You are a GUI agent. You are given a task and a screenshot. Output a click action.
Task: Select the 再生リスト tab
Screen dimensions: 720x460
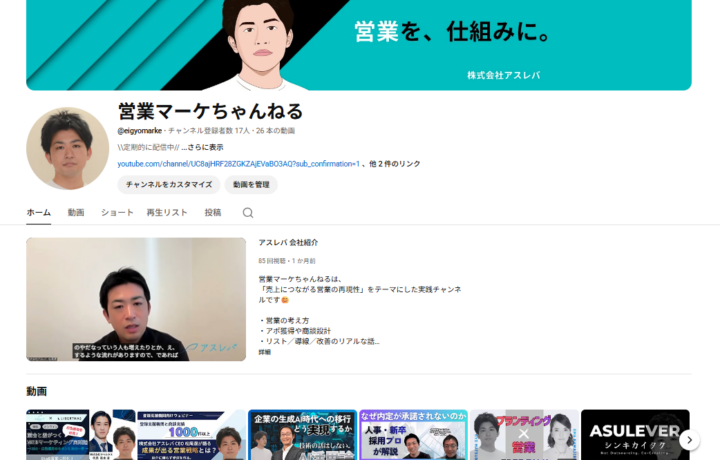167,213
